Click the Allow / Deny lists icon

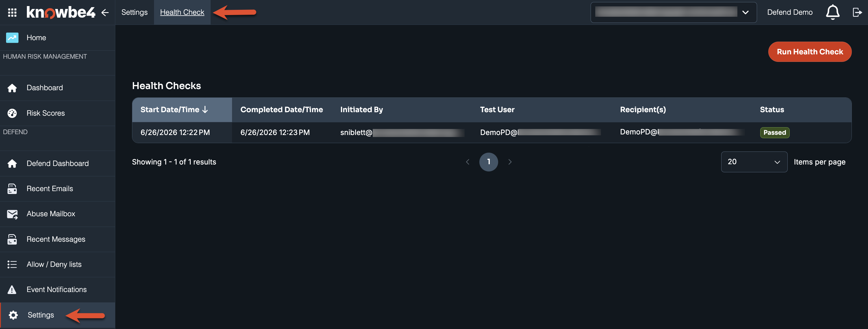tap(12, 265)
